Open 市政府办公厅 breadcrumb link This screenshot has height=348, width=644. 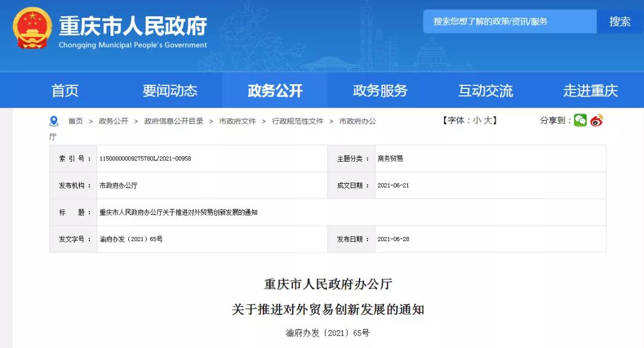click(358, 119)
